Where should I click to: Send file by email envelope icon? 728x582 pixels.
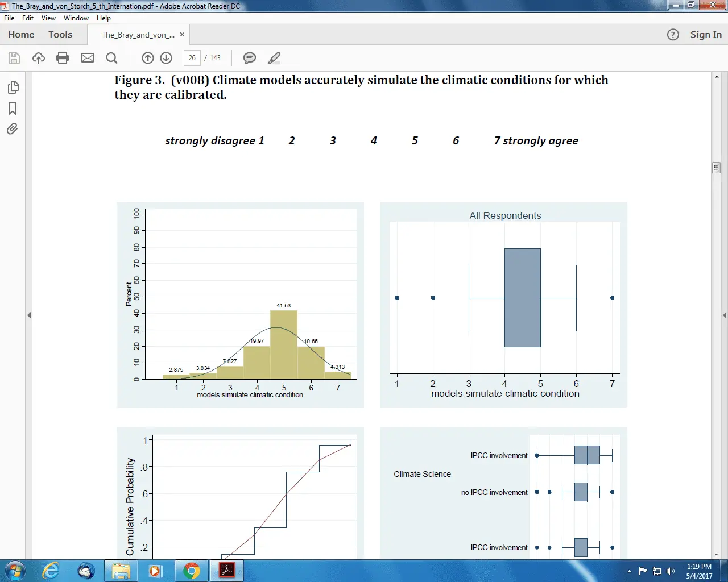coord(88,58)
